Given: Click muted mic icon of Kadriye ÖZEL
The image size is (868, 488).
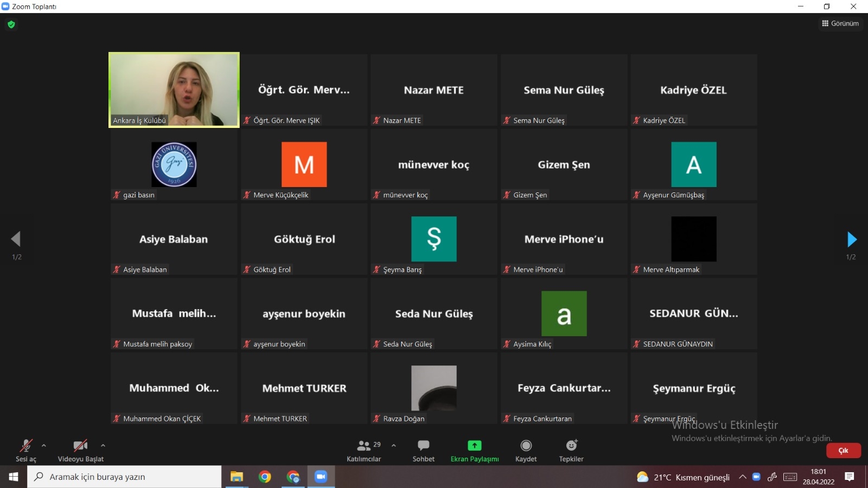Looking at the screenshot, I should 636,120.
